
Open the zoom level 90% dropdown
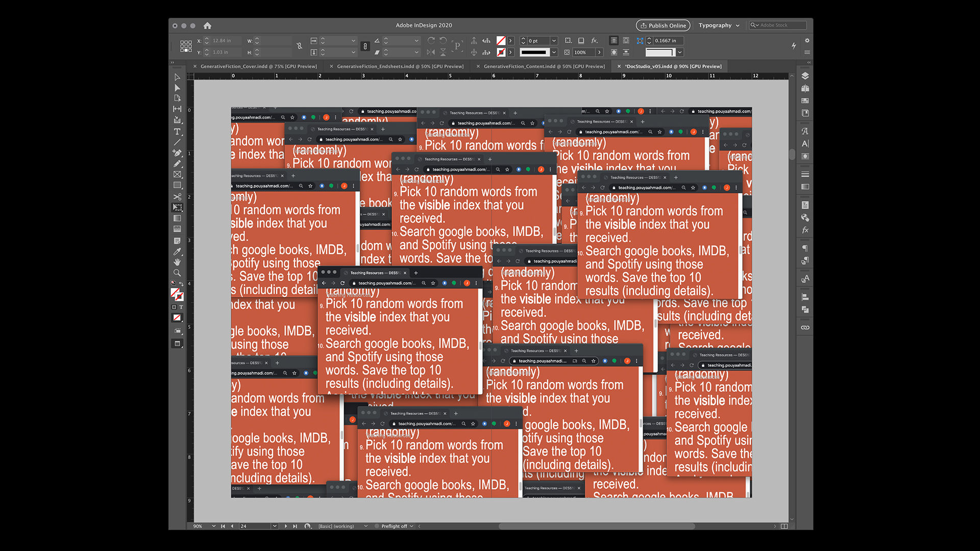click(213, 526)
